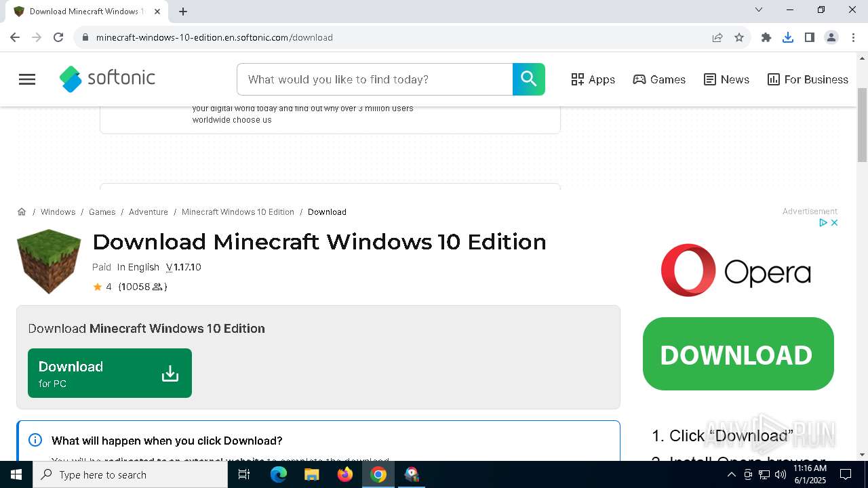The height and width of the screenshot is (488, 868).
Task: Click Minecraft Windows 10 Edition breadcrumb
Action: pyautogui.click(x=238, y=212)
